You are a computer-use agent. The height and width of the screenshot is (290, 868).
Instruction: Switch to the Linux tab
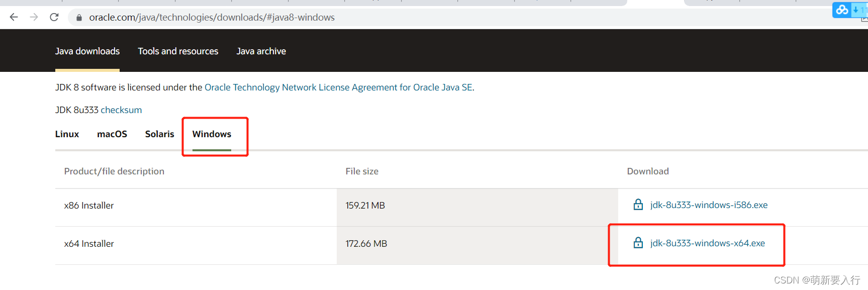click(x=67, y=134)
